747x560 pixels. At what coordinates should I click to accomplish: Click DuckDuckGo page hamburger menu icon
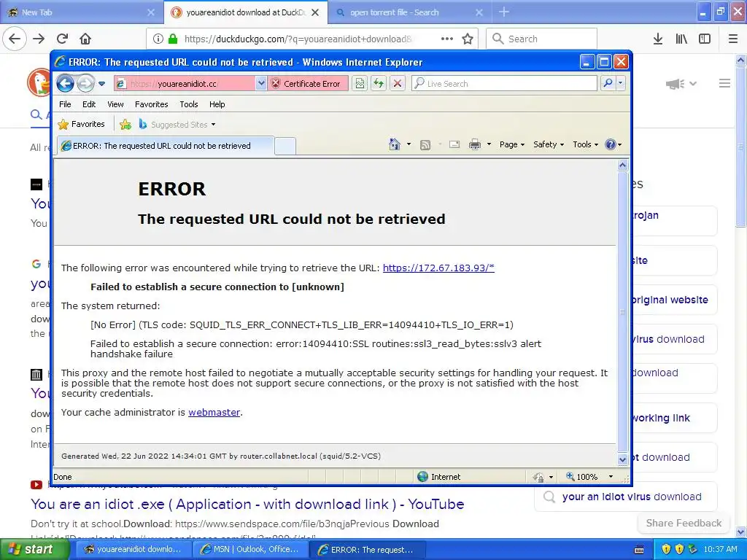pos(724,84)
